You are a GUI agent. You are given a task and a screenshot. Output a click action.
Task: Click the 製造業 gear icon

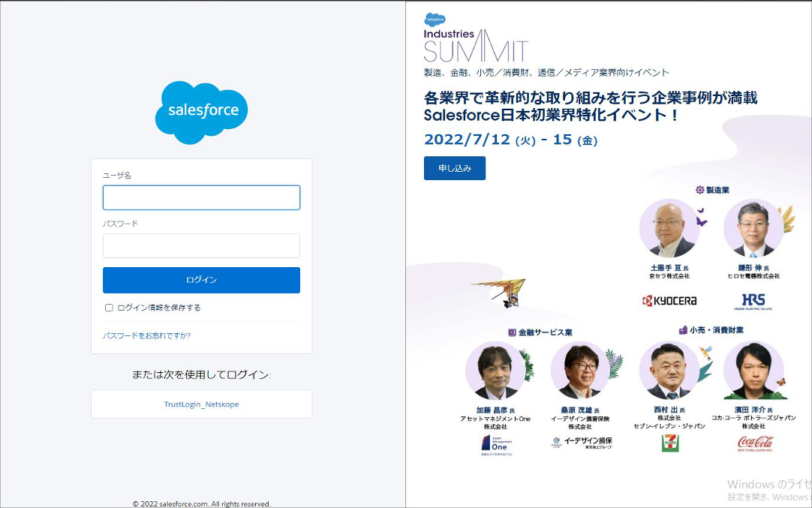(700, 190)
